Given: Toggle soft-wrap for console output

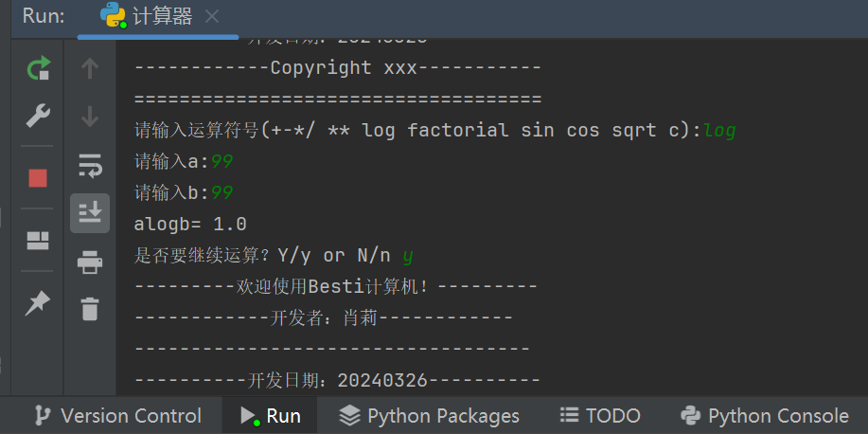Looking at the screenshot, I should [x=90, y=166].
